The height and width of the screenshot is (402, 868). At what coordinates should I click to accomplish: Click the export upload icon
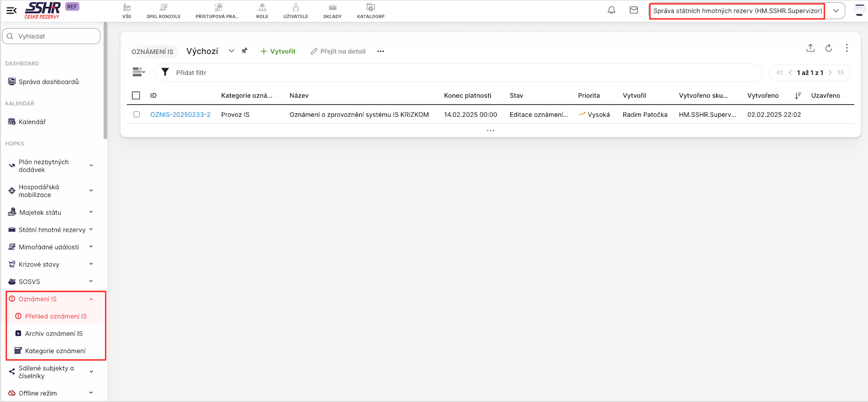point(810,48)
